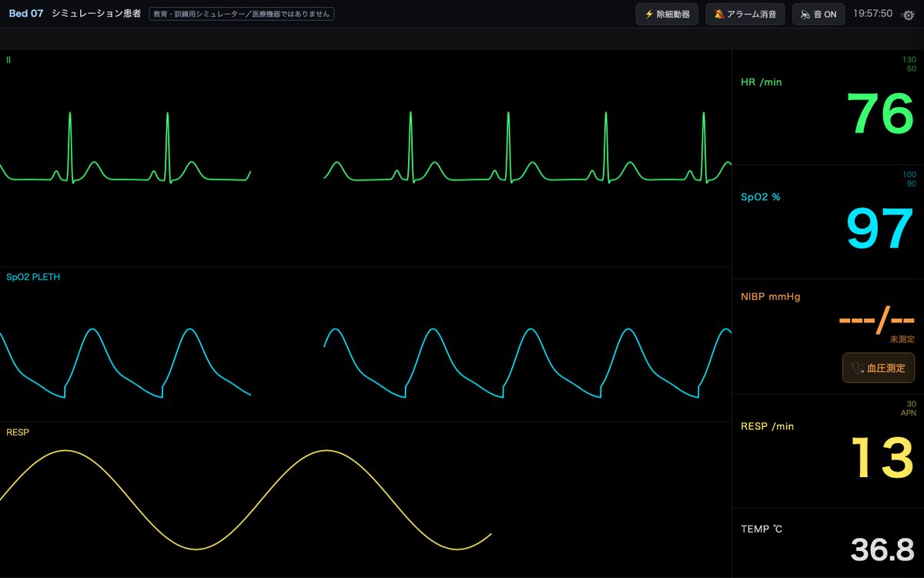This screenshot has height=578, width=924.
Task: Open settings with the gear icon
Action: pos(909,15)
